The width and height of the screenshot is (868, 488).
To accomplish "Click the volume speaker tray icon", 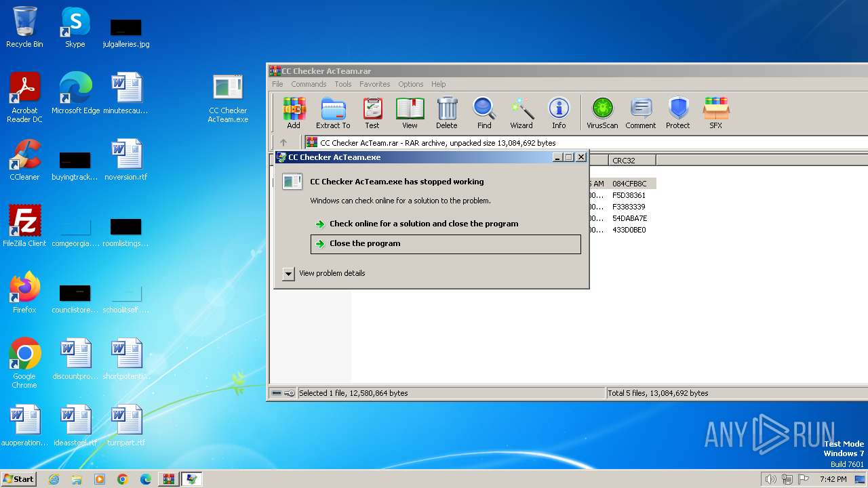I will [x=770, y=479].
